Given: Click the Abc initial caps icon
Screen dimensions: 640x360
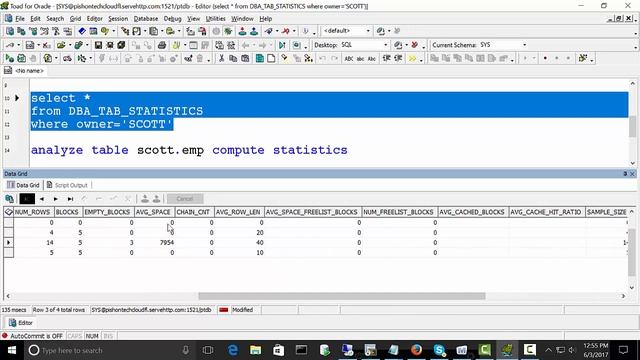Looking at the screenshot, I should [372, 58].
